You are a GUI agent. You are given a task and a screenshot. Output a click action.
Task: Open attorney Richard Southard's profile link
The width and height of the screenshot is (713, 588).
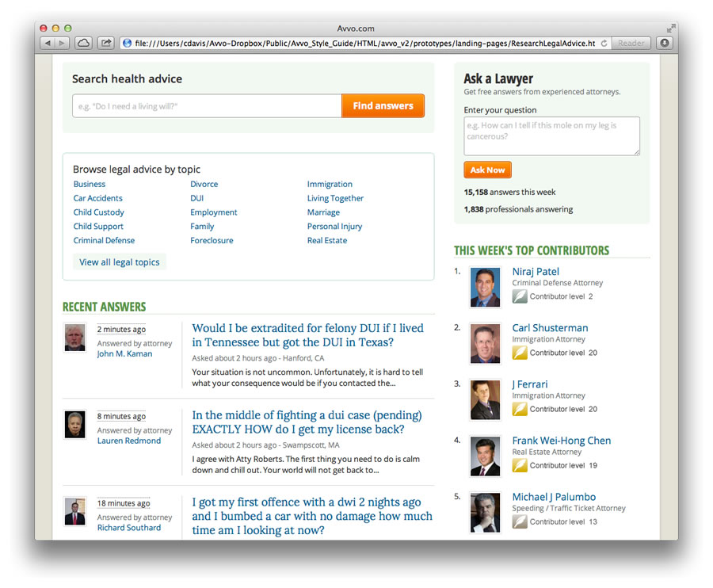(129, 528)
